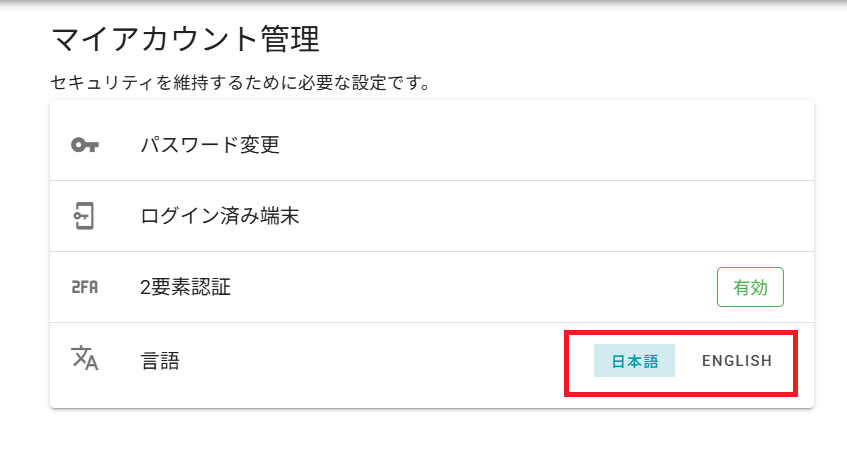Click the 言語 text label

click(x=160, y=361)
